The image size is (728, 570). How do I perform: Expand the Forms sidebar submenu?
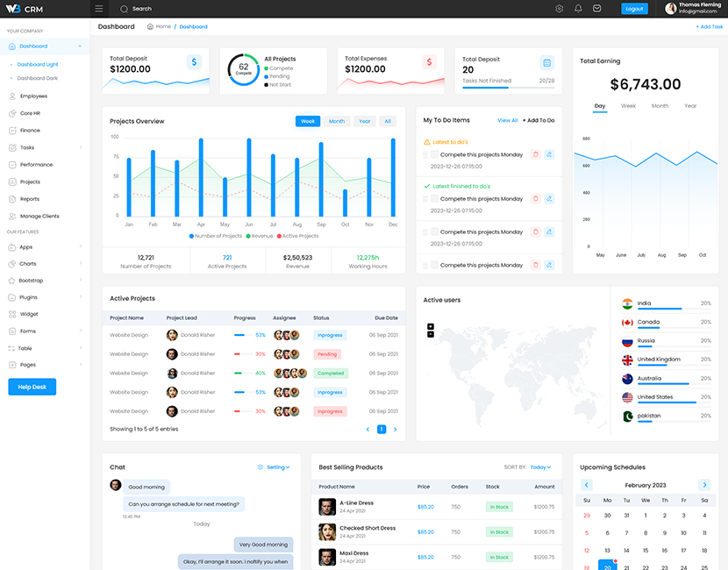click(x=81, y=331)
